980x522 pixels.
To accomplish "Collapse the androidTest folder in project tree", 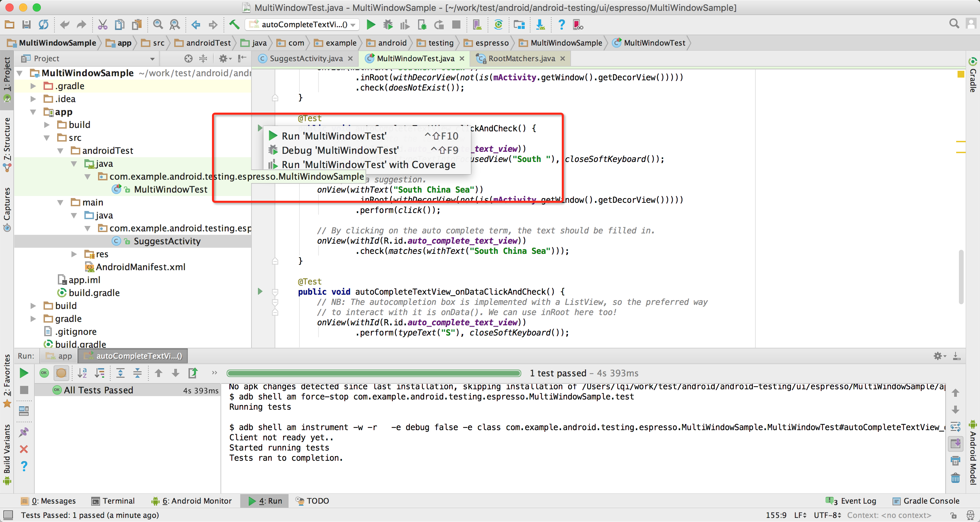I will [60, 151].
